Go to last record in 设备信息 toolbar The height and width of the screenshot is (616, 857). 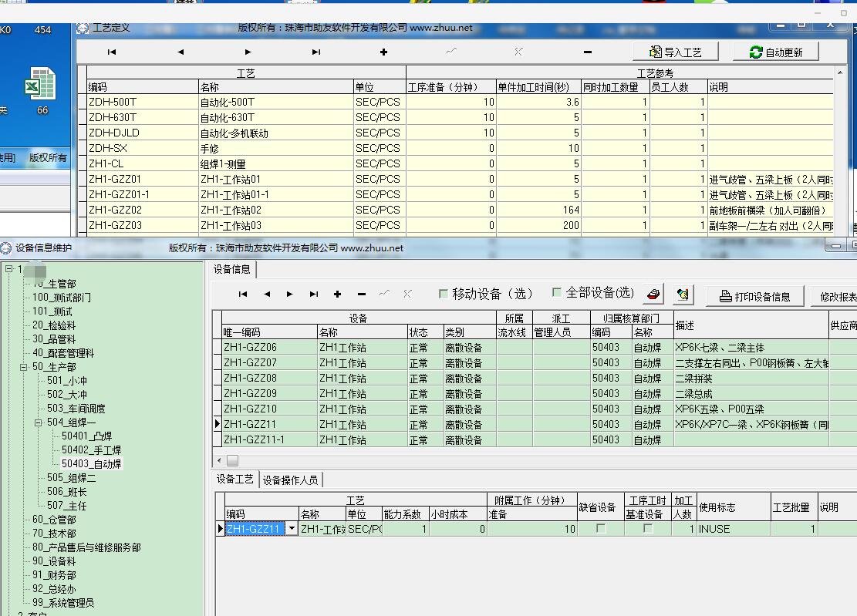pos(314,295)
